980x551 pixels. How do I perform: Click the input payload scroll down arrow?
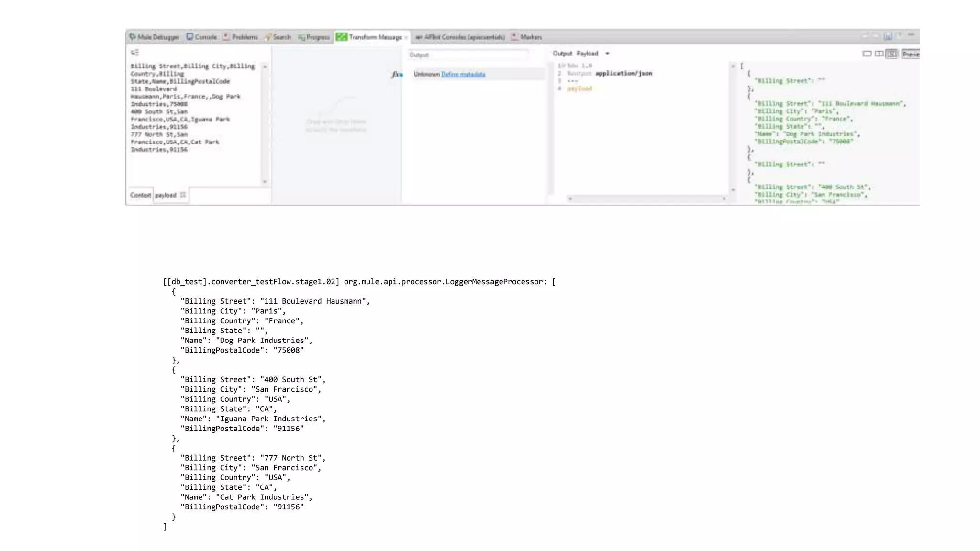[x=265, y=182]
